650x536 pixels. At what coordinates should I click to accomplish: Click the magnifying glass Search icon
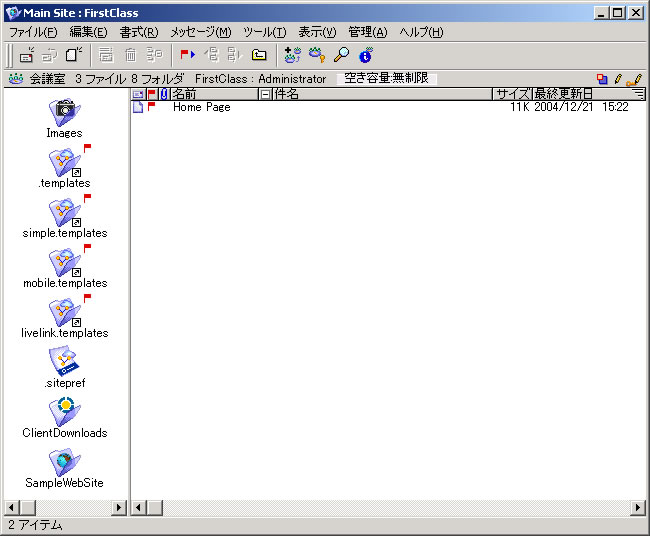pos(342,55)
